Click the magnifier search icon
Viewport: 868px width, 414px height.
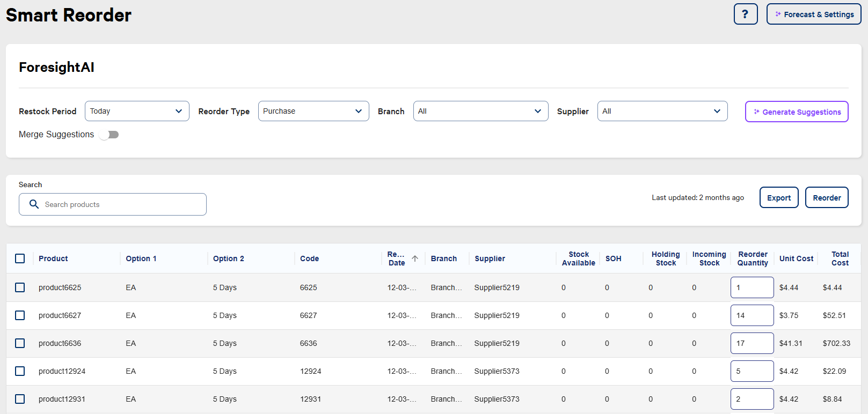[34, 204]
